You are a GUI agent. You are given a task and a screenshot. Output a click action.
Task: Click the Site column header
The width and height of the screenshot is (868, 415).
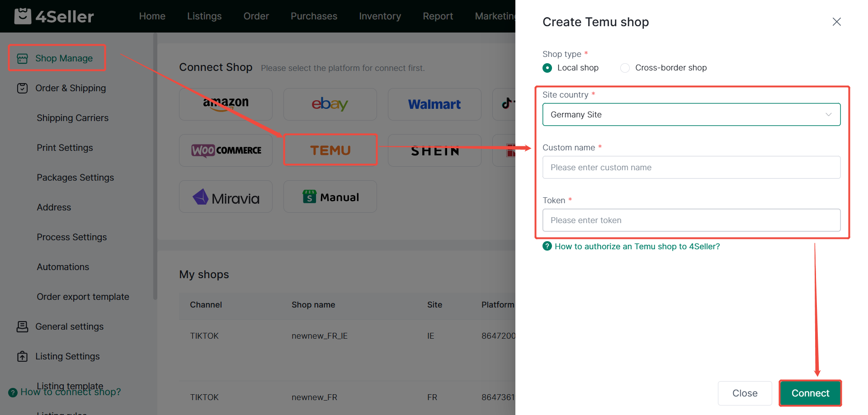point(434,305)
